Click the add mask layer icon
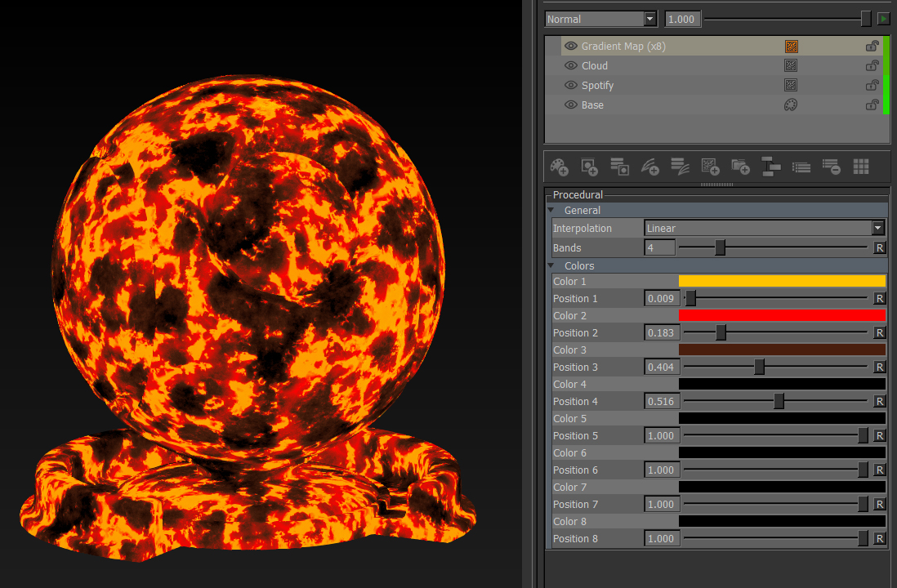The image size is (897, 588). (589, 167)
